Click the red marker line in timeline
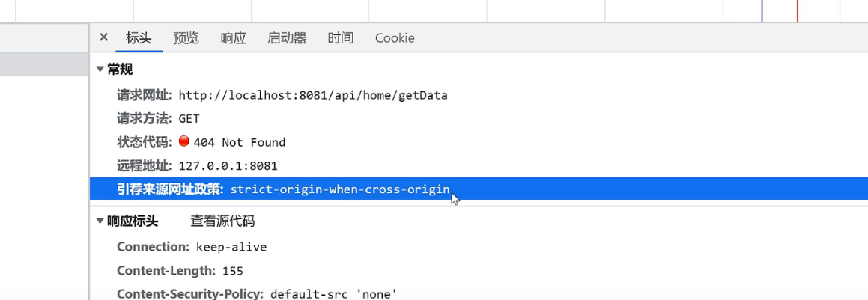 [x=797, y=11]
